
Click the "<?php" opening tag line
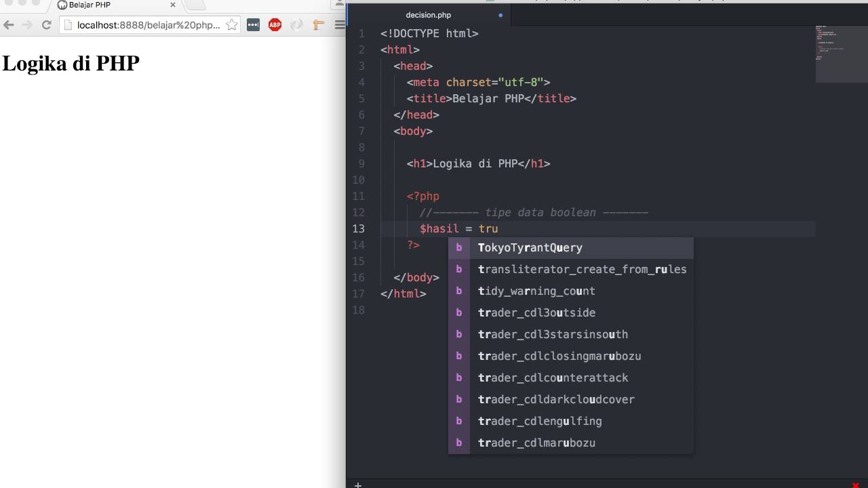(423, 196)
